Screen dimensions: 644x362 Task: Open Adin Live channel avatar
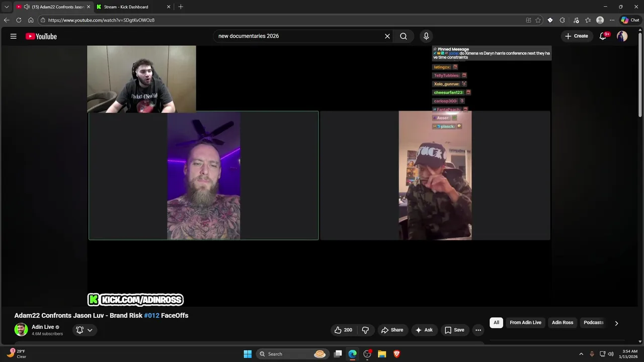point(21,330)
